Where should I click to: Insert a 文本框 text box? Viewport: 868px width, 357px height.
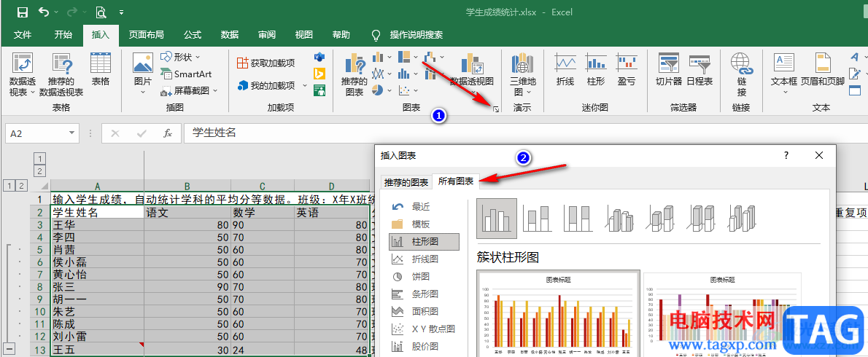pos(784,70)
